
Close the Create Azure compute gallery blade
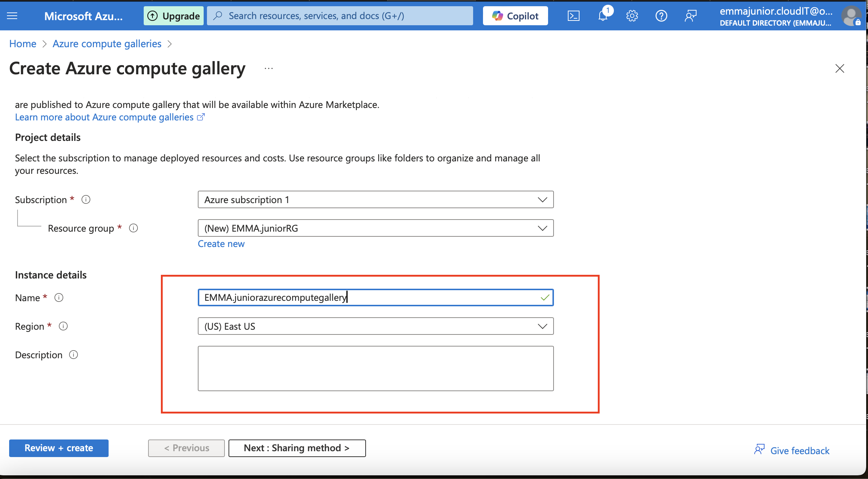pyautogui.click(x=839, y=68)
